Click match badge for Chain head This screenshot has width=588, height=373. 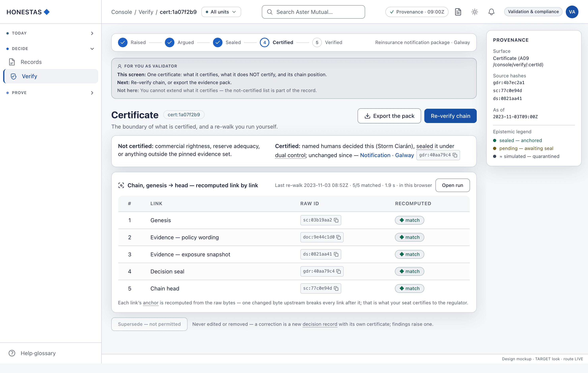(409, 288)
